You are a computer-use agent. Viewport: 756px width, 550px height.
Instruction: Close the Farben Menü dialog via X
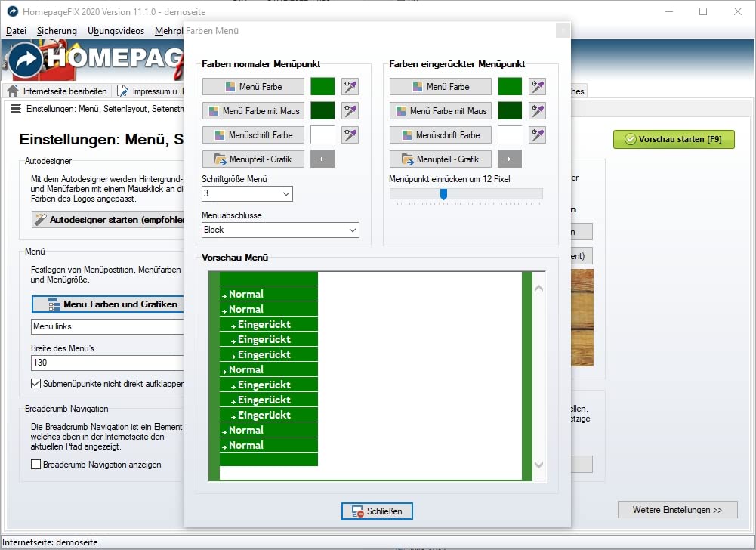click(562, 31)
